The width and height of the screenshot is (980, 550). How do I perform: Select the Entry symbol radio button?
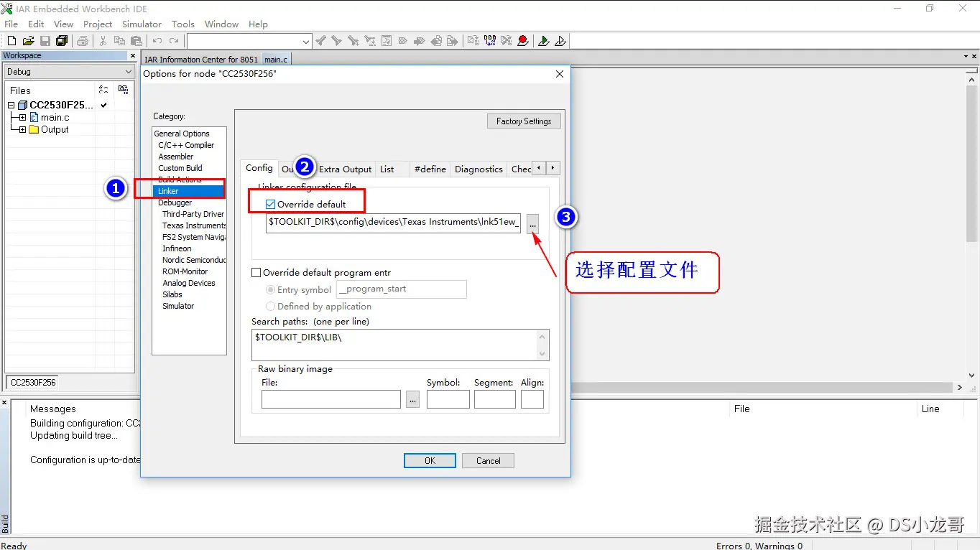[x=270, y=290]
